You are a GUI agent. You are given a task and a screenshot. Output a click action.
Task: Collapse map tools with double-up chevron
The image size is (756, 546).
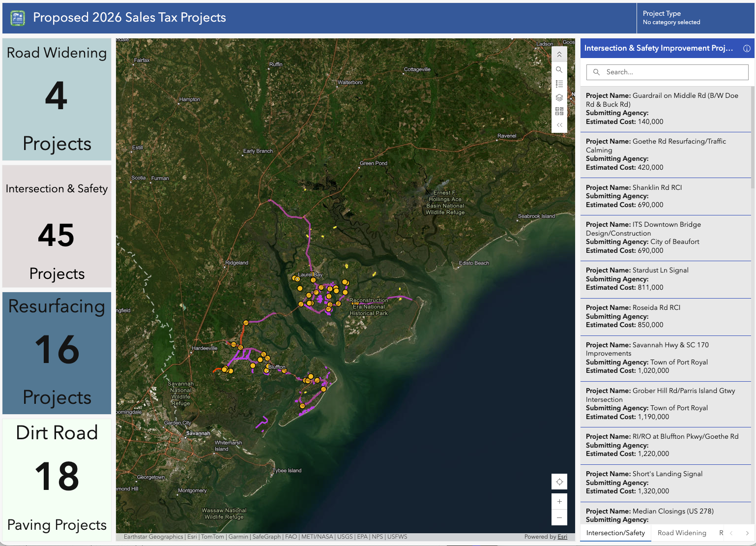coord(559,55)
